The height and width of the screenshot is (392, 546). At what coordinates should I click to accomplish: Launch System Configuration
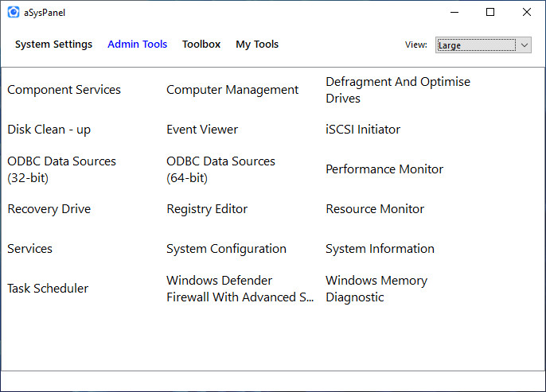(x=226, y=249)
